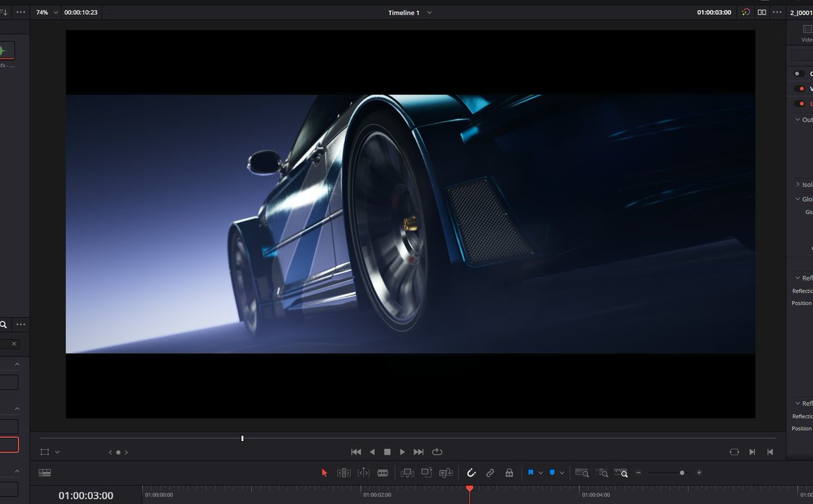
Task: Activate the Blade Edit mode tool
Action: (x=383, y=473)
